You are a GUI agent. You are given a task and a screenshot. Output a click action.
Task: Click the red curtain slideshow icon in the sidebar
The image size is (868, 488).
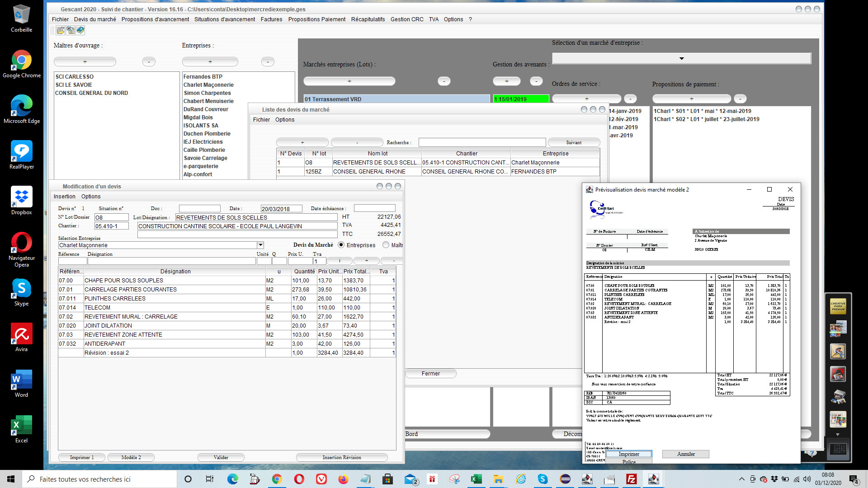point(838,374)
